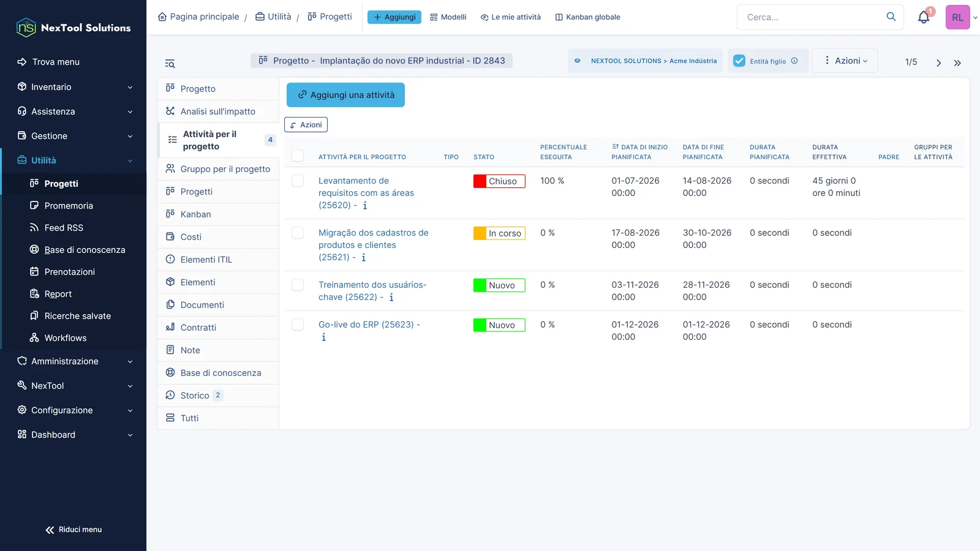Expand the Inventario sidebar menu

73,87
